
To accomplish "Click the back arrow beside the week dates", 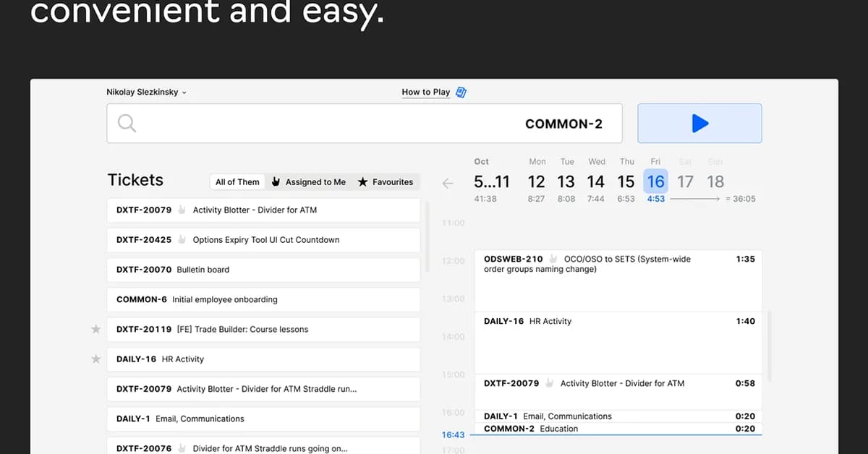I will (x=448, y=184).
